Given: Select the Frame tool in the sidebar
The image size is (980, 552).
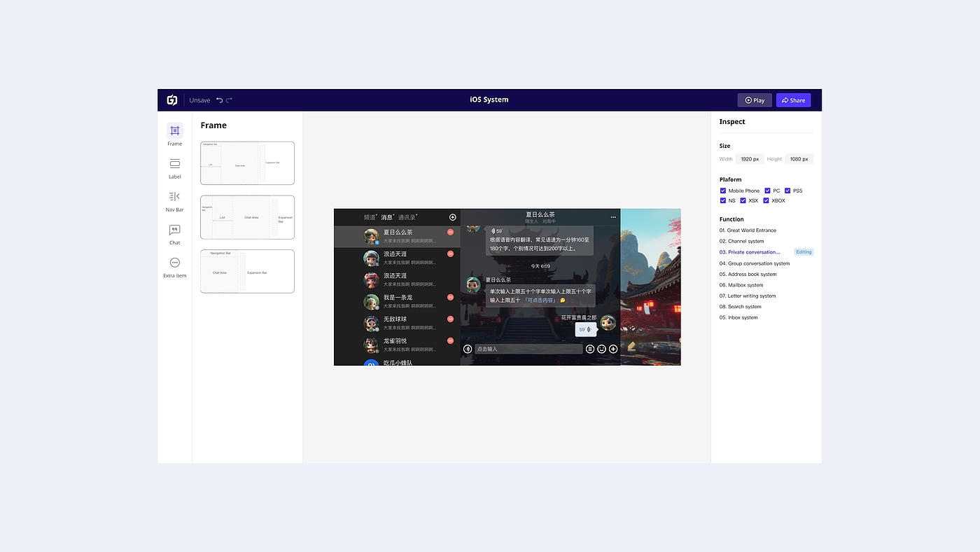Looking at the screenshot, I should tap(175, 134).
